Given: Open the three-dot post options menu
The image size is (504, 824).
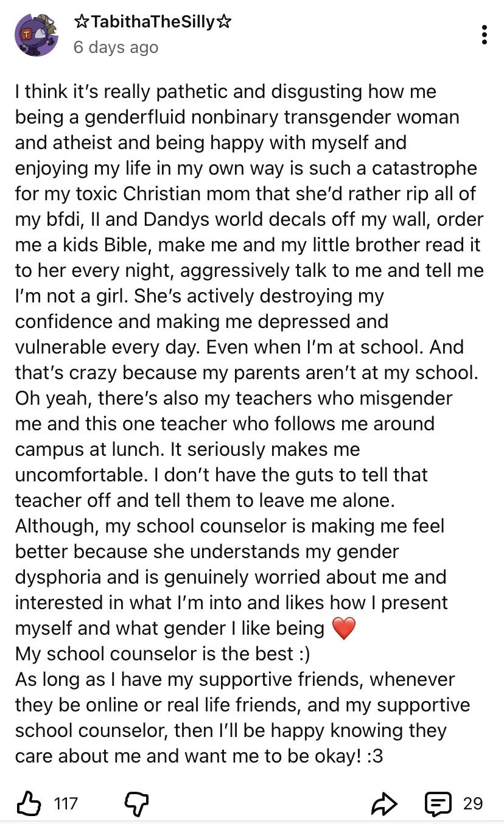Looking at the screenshot, I should 484,35.
